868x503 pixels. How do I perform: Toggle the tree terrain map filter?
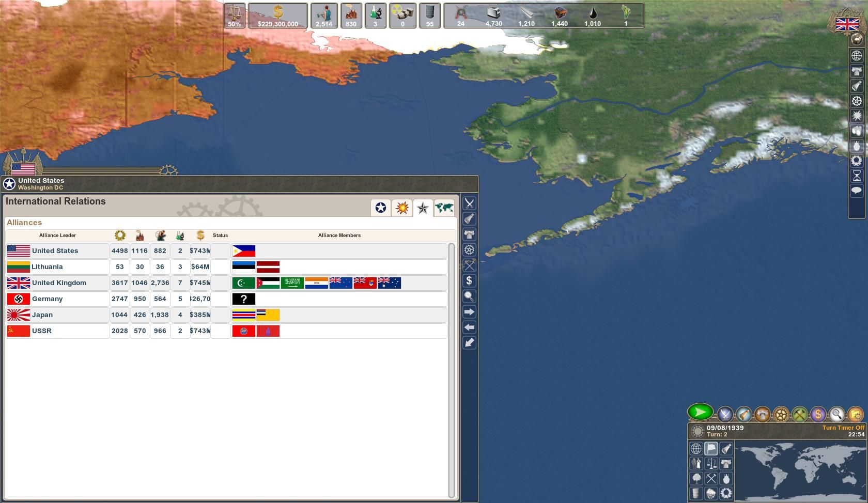click(x=696, y=479)
